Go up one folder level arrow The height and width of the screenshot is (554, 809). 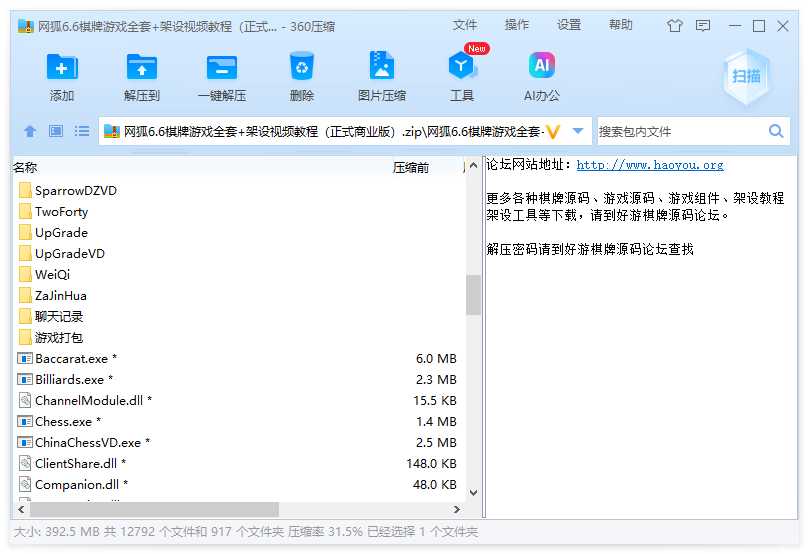(x=30, y=131)
